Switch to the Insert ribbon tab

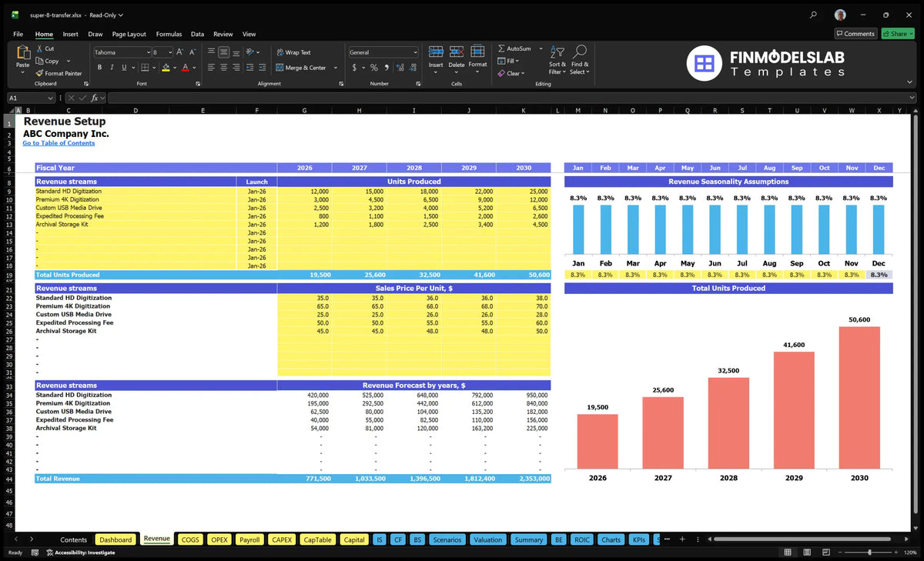pyautogui.click(x=70, y=34)
